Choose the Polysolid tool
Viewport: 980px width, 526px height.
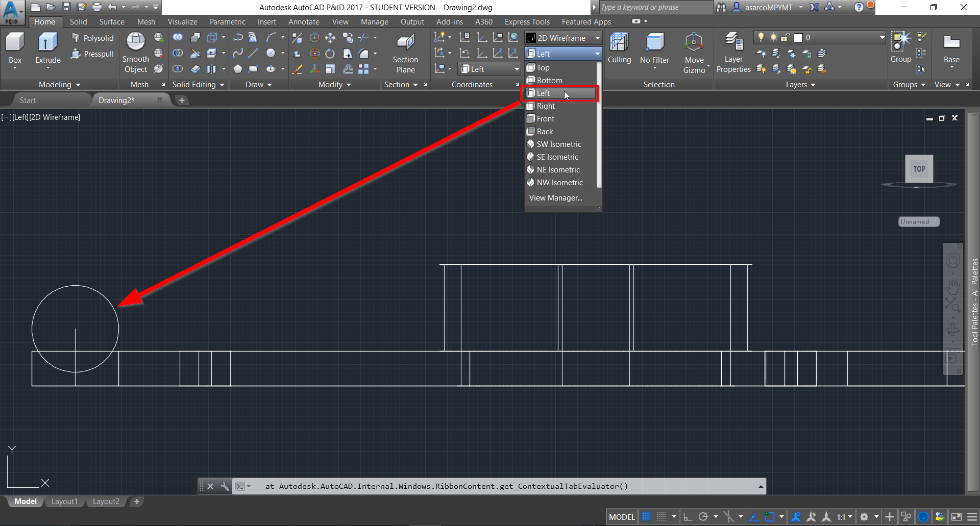coord(92,38)
